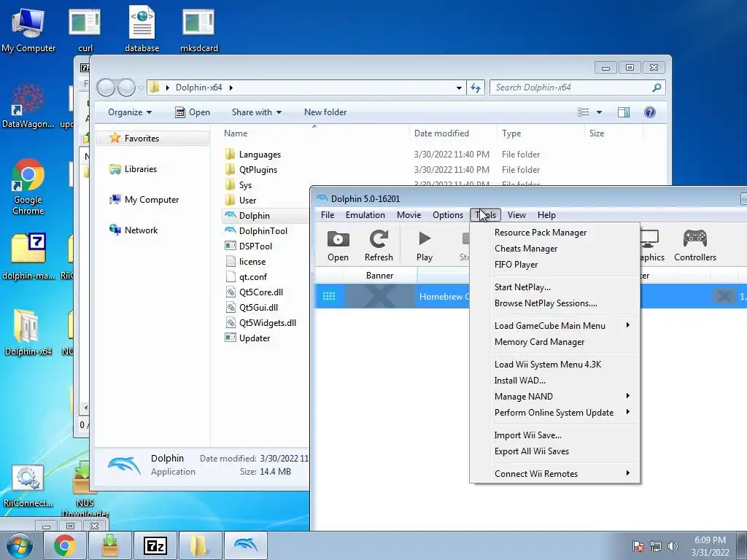This screenshot has height=560, width=747.
Task: Click New folder in Explorer toolbar
Action: [325, 112]
